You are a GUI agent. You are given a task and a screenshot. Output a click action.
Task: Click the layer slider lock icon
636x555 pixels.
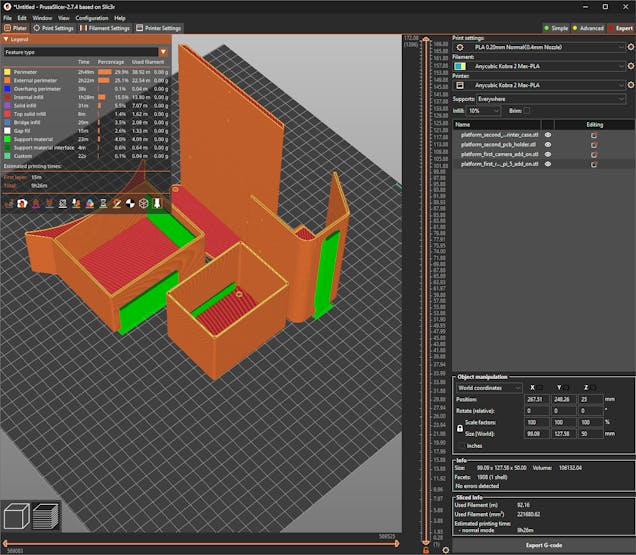tap(426, 549)
